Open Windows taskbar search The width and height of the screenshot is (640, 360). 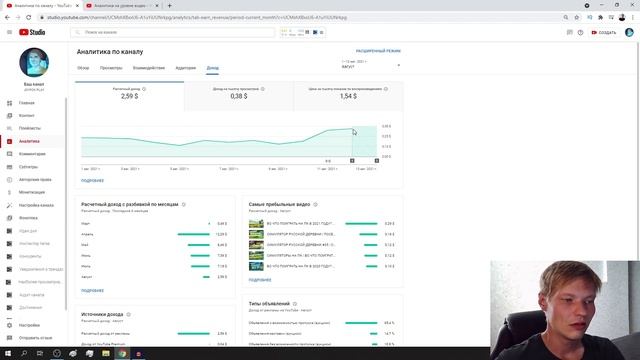(x=24, y=353)
